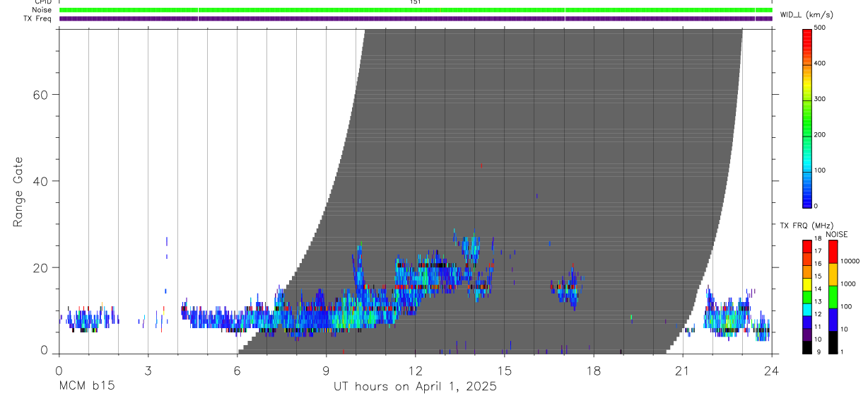The image size is (868, 401).
Task: Click the 'NOISE' legend title
Action: 836,234
